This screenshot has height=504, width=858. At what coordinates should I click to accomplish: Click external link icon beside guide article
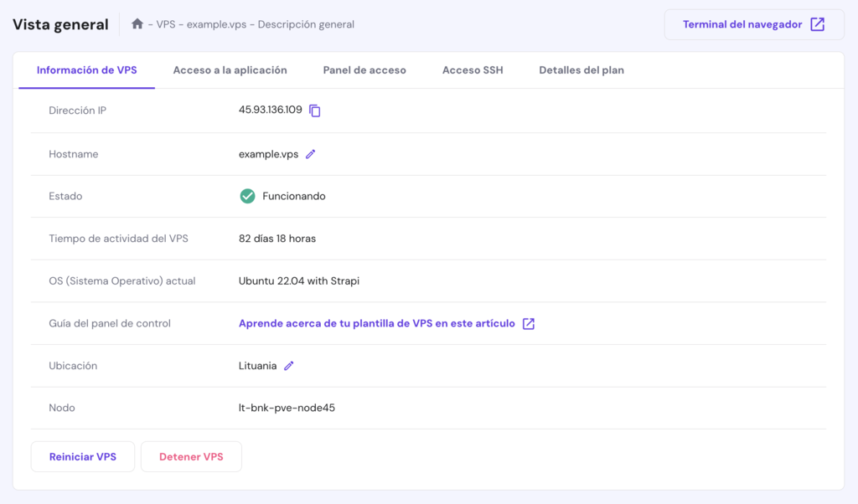(x=529, y=324)
